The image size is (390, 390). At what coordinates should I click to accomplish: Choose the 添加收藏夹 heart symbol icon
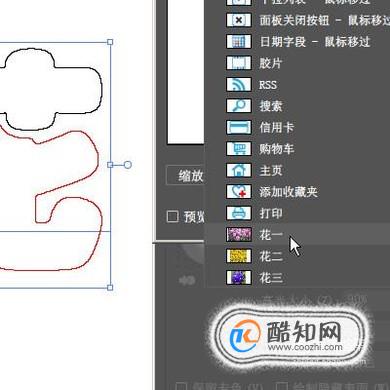(x=239, y=192)
